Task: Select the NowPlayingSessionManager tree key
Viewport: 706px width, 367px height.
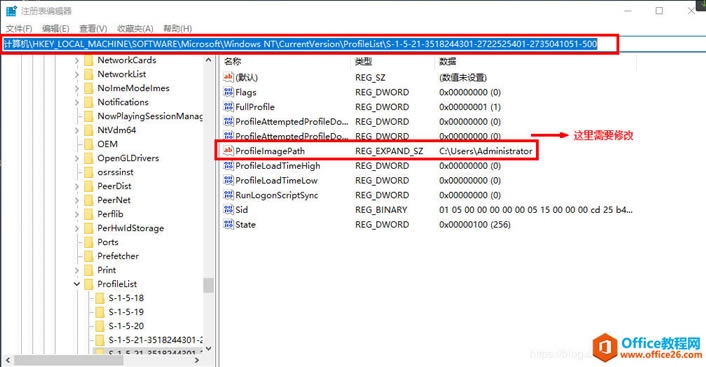Action: coord(150,116)
